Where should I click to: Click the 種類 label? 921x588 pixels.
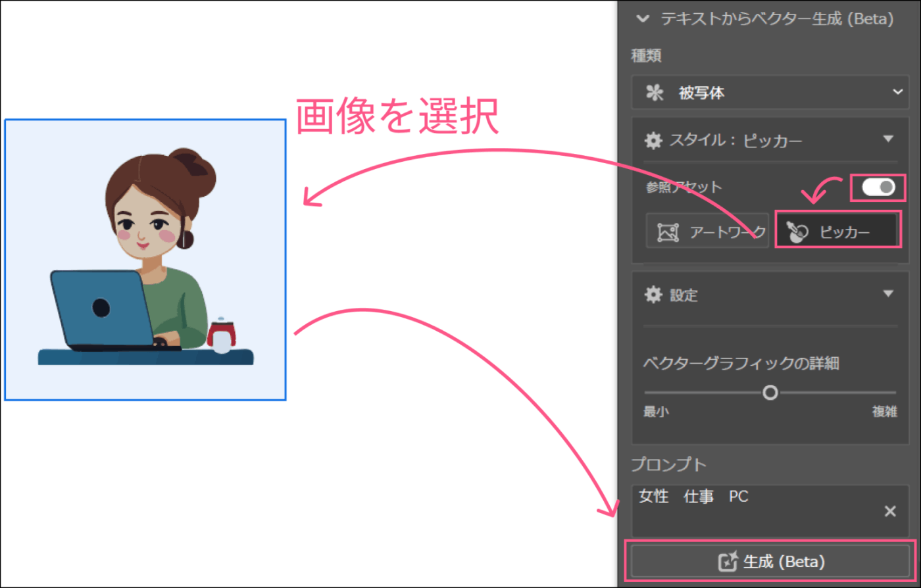tap(646, 56)
